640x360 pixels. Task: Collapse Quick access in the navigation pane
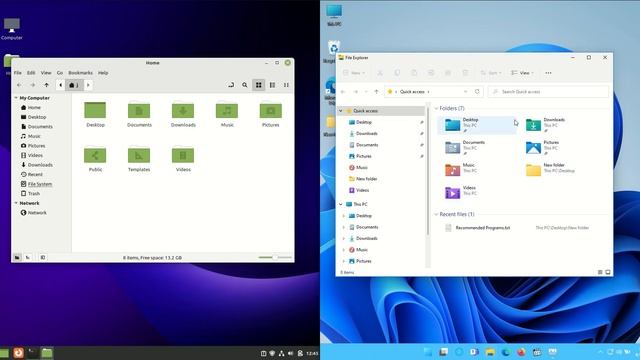point(340,111)
